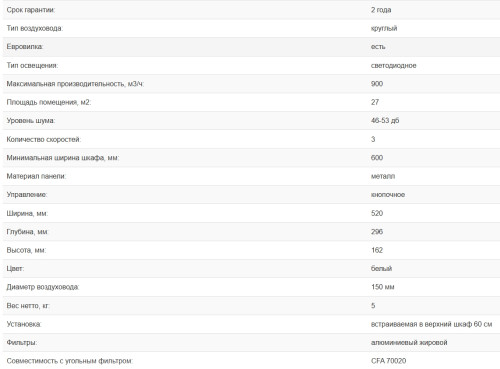Select the 'алюминиевый жировой' filter value

pyautogui.click(x=409, y=342)
